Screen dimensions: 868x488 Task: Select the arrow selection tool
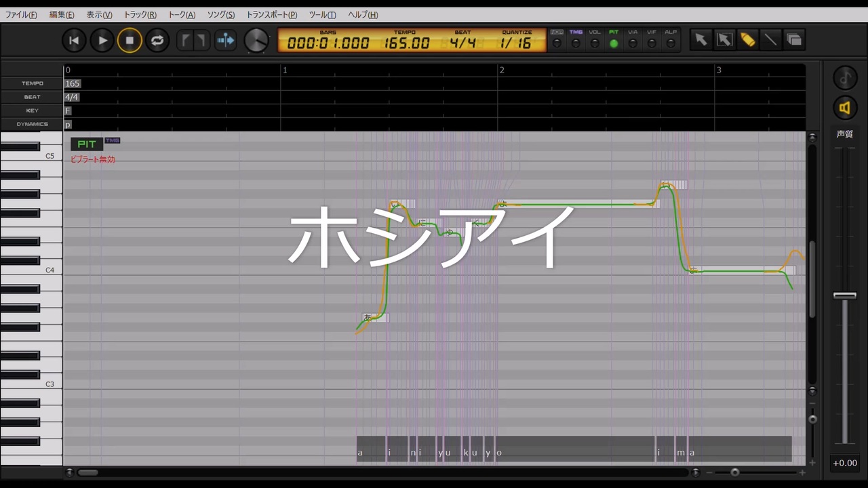click(701, 40)
